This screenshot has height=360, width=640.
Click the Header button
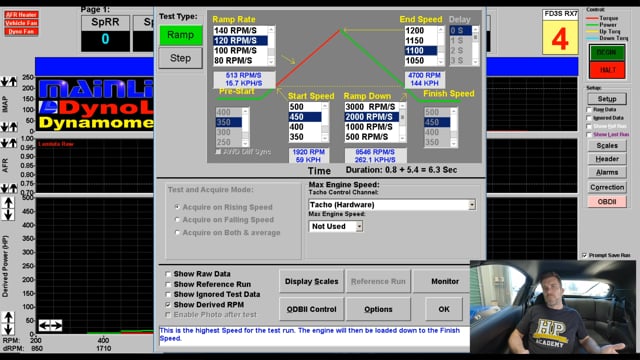click(x=607, y=159)
